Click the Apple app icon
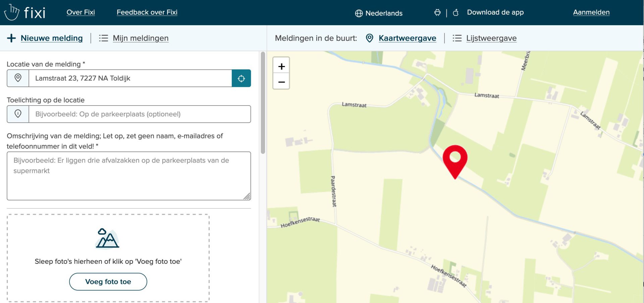This screenshot has height=303, width=644. 455,13
